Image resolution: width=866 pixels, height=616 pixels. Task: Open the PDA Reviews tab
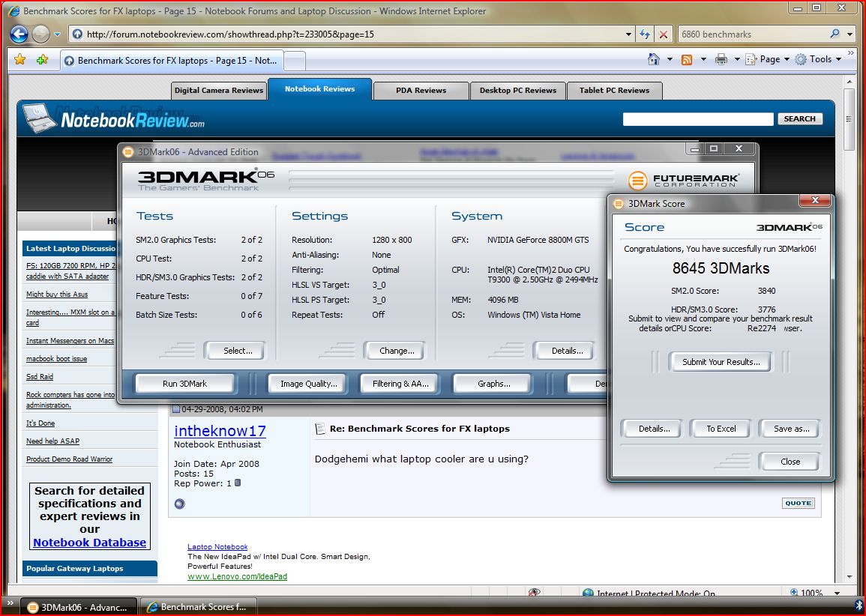421,91
